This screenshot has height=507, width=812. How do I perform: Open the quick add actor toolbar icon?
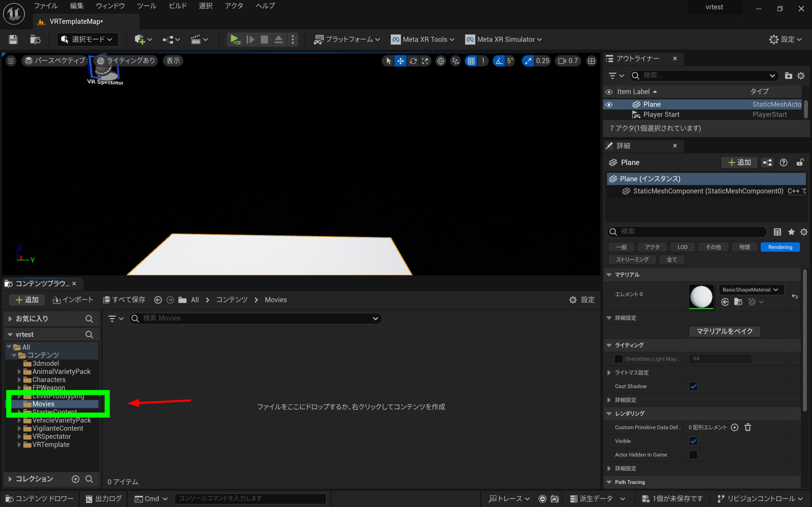[x=140, y=40]
